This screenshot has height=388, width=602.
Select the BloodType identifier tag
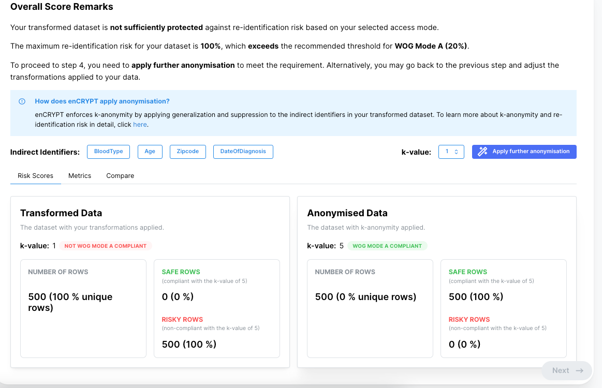point(108,152)
